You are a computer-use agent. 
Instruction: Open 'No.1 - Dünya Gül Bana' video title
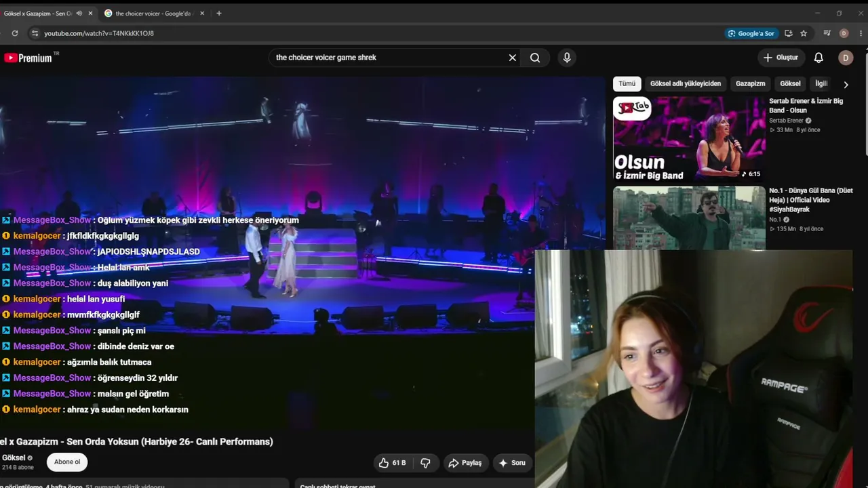pyautogui.click(x=811, y=200)
